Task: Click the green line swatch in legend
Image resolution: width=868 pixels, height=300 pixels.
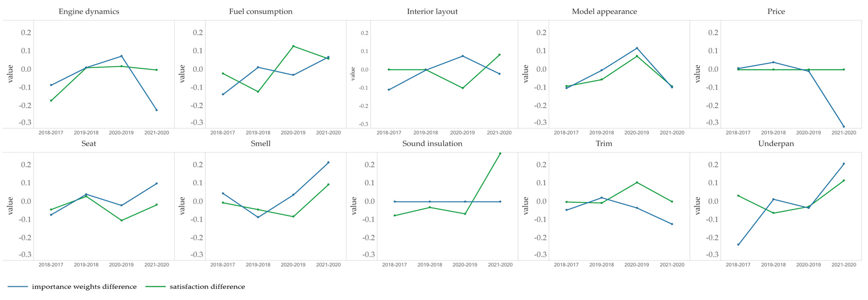Action: [x=155, y=286]
